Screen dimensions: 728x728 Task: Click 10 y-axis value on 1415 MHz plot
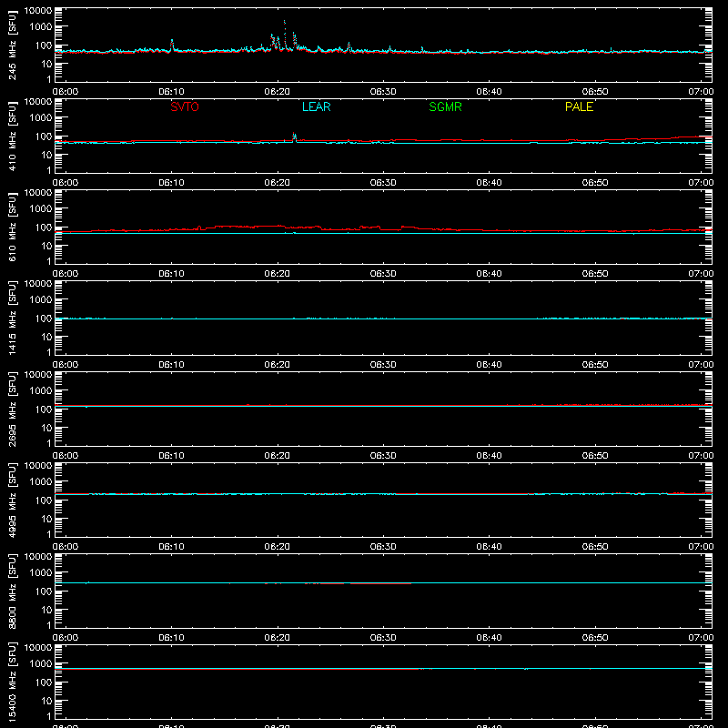click(46, 337)
